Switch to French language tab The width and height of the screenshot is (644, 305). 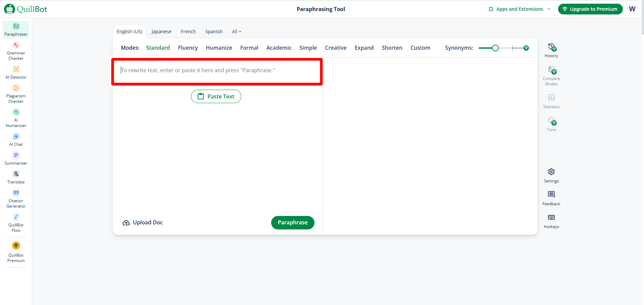tap(188, 32)
